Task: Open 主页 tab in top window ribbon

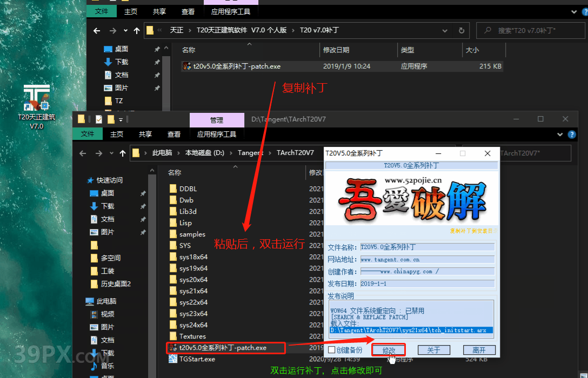Action: (130, 12)
